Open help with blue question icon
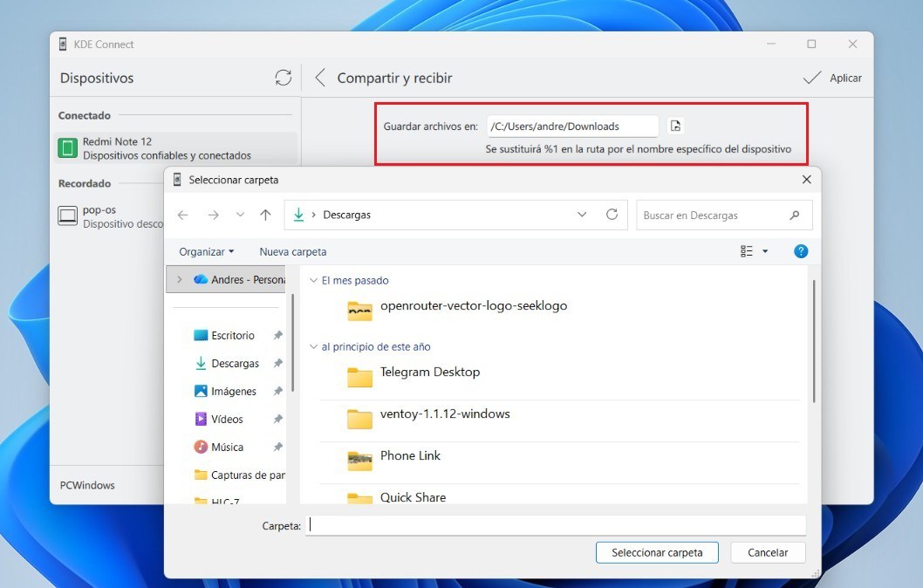The width and height of the screenshot is (923, 588). 801,251
